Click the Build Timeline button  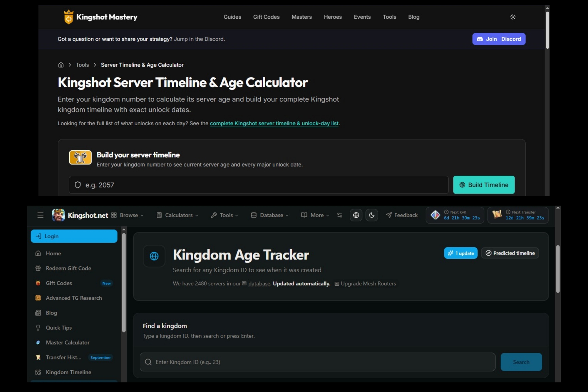pos(484,185)
